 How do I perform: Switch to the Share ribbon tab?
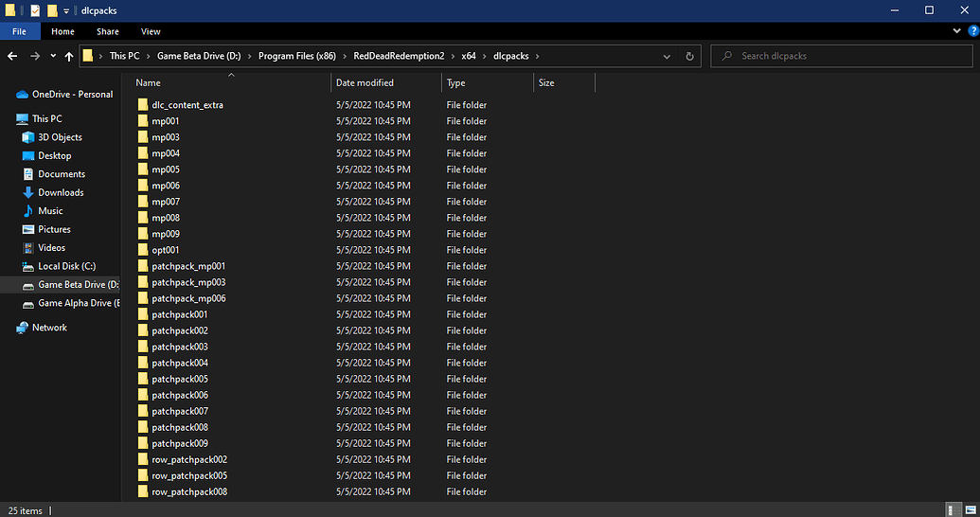(x=107, y=31)
